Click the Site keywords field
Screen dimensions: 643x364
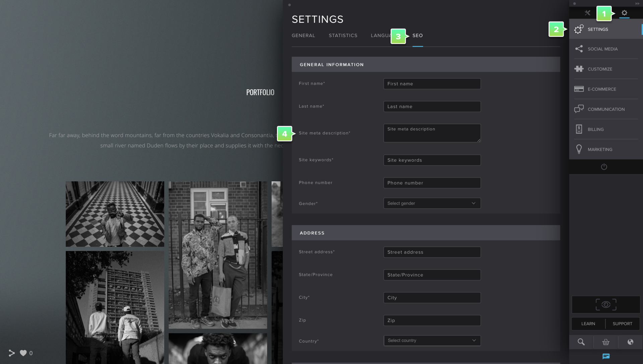pos(432,160)
